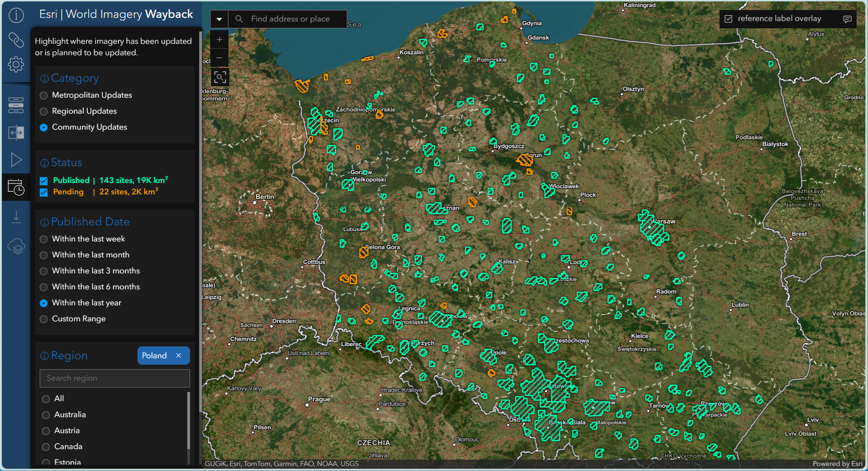Screen dimensions: 868x471
Task: Open the Category info tooltip icon
Action: (44, 78)
